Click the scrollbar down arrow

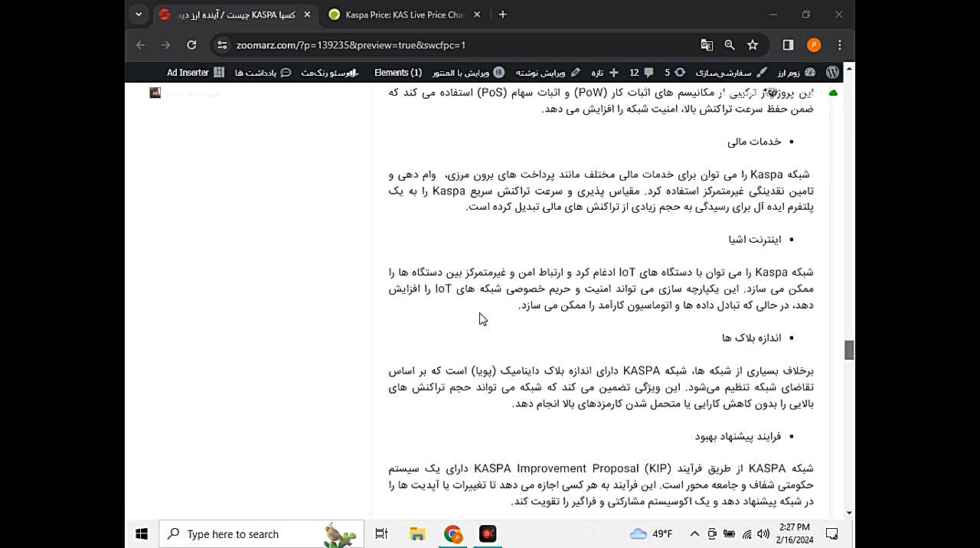(x=849, y=513)
